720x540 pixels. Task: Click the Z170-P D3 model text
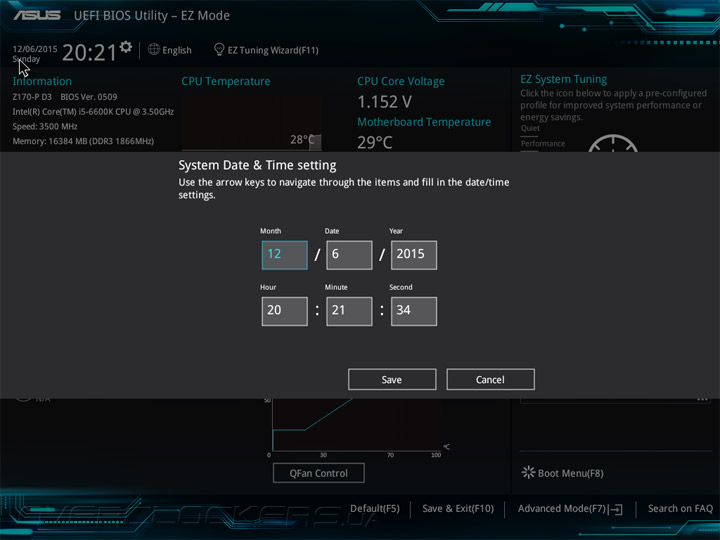pos(32,97)
